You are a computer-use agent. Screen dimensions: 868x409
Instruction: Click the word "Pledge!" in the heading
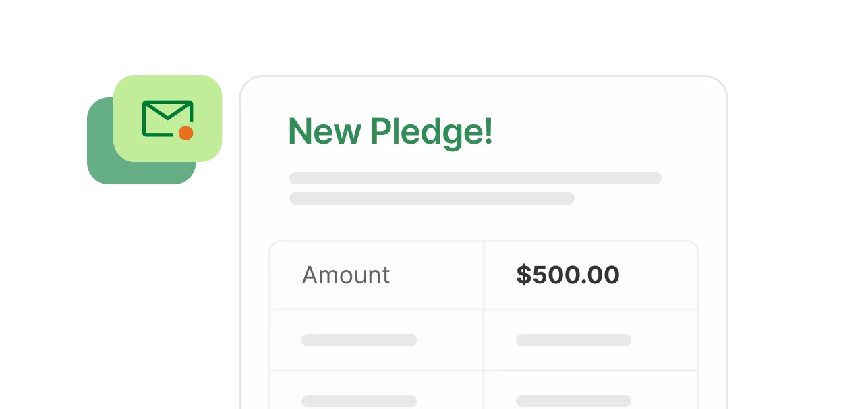(432, 132)
